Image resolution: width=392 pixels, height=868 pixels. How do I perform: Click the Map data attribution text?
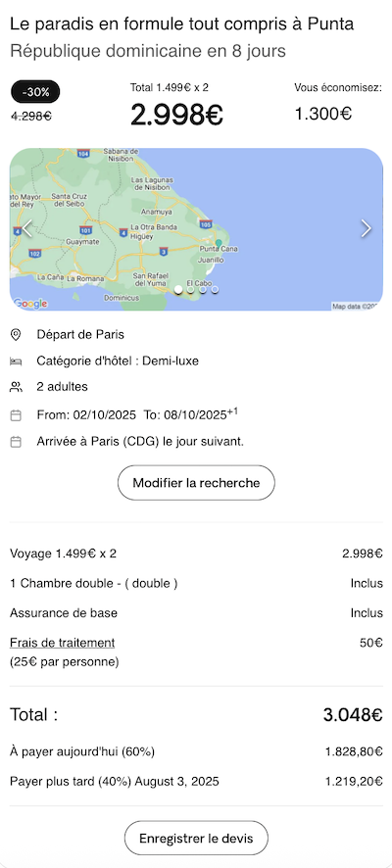tap(355, 306)
